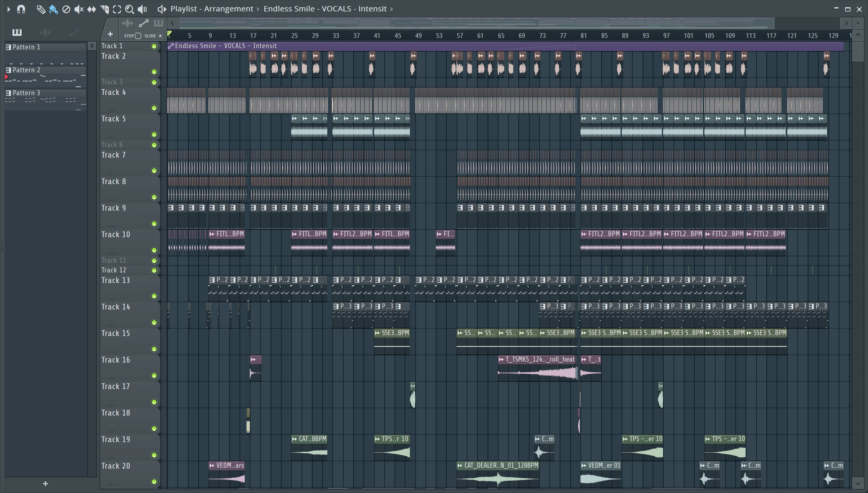Image resolution: width=868 pixels, height=493 pixels.
Task: Click the Playlist - Arrangement title
Action: tap(212, 9)
